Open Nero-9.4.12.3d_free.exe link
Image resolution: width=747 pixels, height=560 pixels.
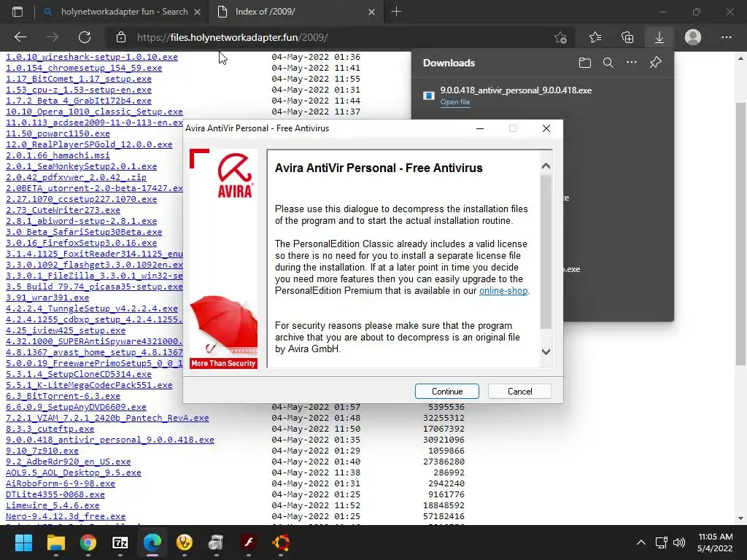click(x=66, y=517)
